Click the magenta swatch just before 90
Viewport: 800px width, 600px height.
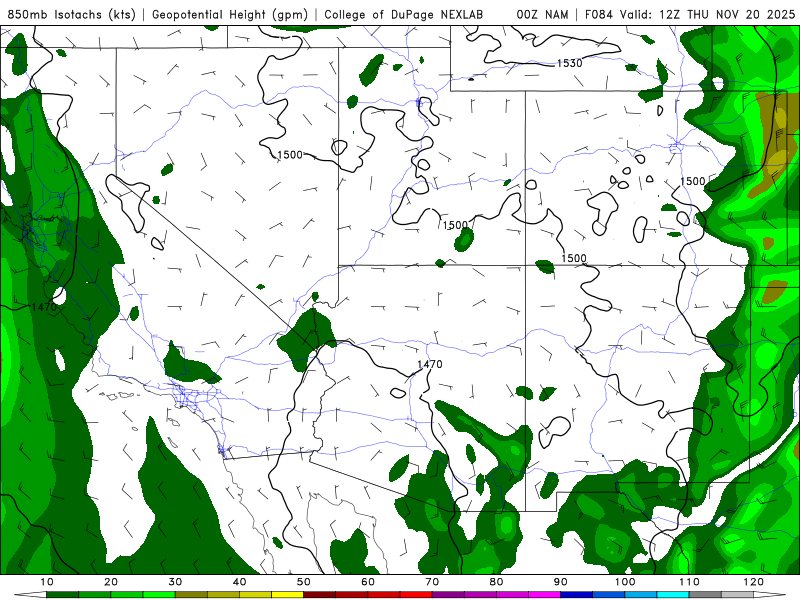544,595
